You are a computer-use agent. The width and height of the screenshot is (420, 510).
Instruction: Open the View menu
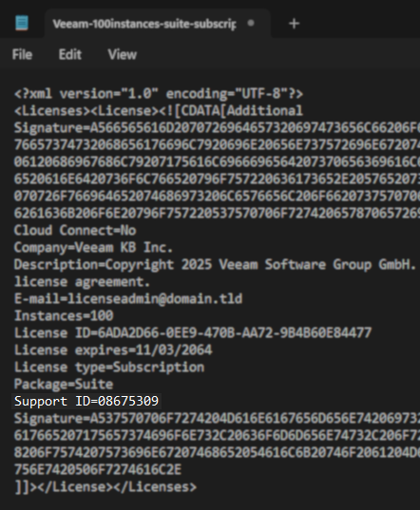[x=123, y=54]
